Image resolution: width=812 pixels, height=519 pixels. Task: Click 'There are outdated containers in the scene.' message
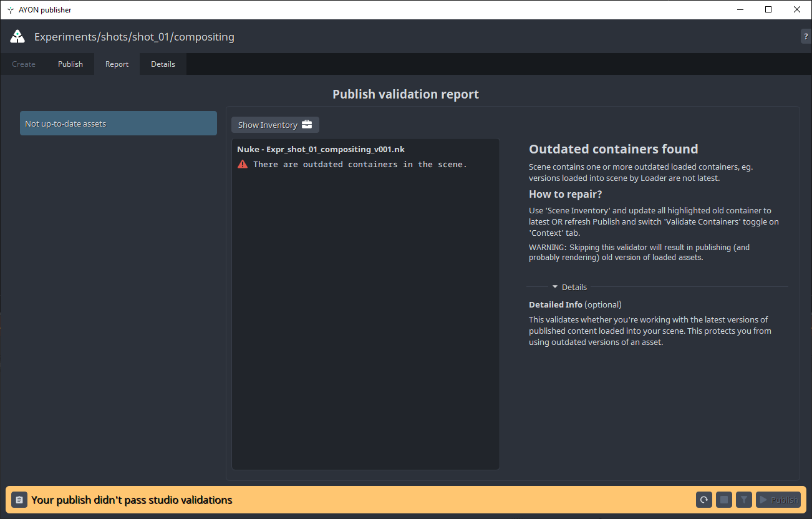click(360, 165)
